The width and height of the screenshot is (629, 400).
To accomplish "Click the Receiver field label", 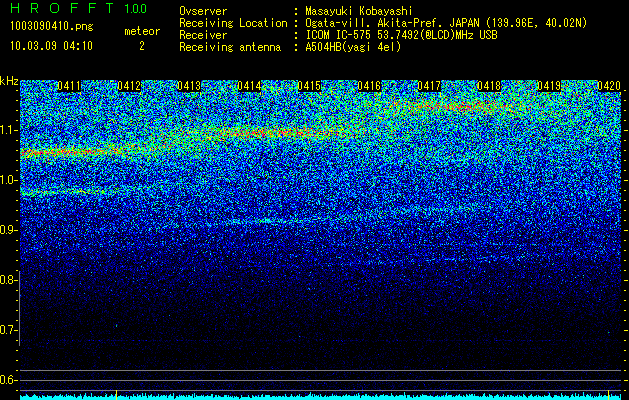I will [x=203, y=35].
